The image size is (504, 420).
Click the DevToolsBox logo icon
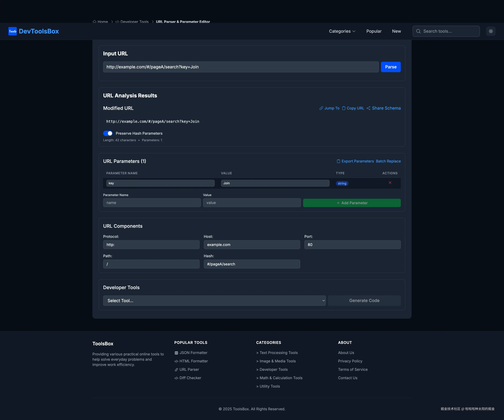coord(12,31)
